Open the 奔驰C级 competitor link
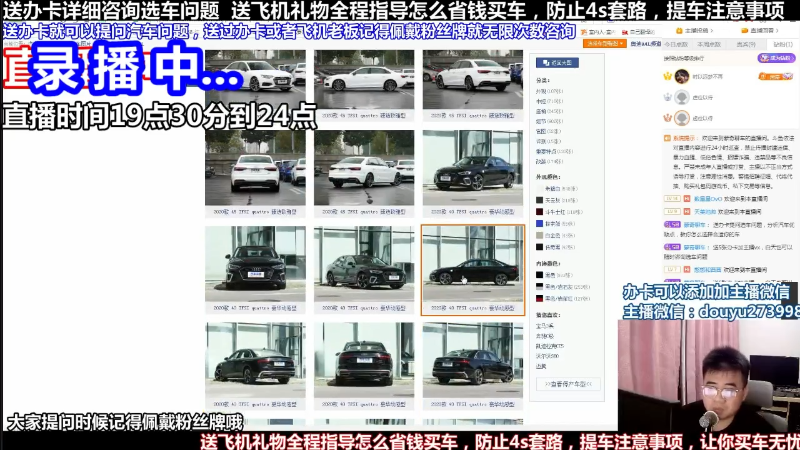The width and height of the screenshot is (800, 450). click(x=544, y=336)
